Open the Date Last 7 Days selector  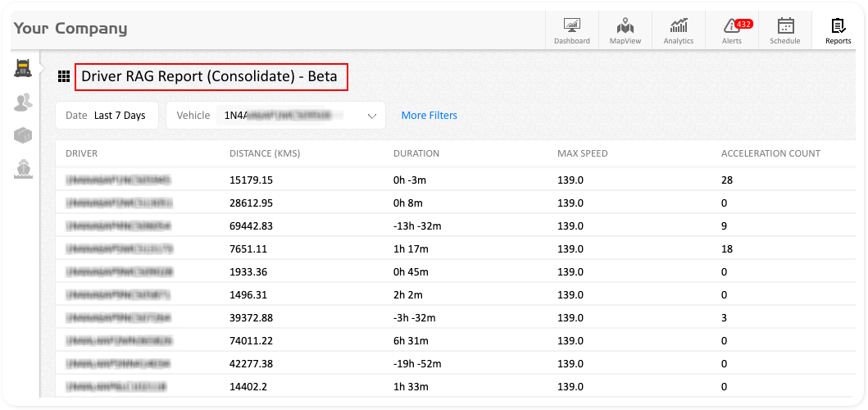(x=106, y=116)
